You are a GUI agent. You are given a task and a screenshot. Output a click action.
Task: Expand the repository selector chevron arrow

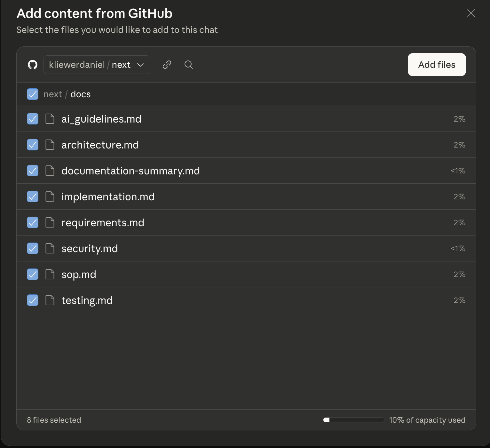pyautogui.click(x=140, y=65)
